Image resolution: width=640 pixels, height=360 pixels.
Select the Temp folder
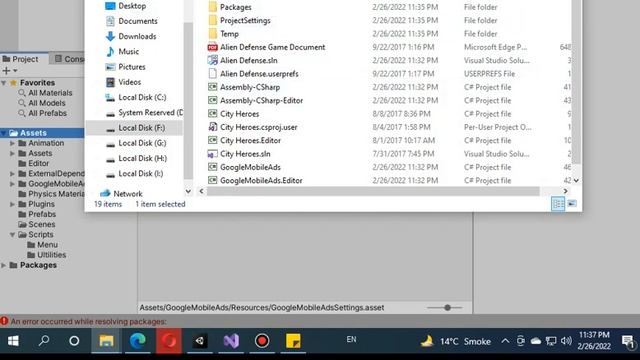229,34
